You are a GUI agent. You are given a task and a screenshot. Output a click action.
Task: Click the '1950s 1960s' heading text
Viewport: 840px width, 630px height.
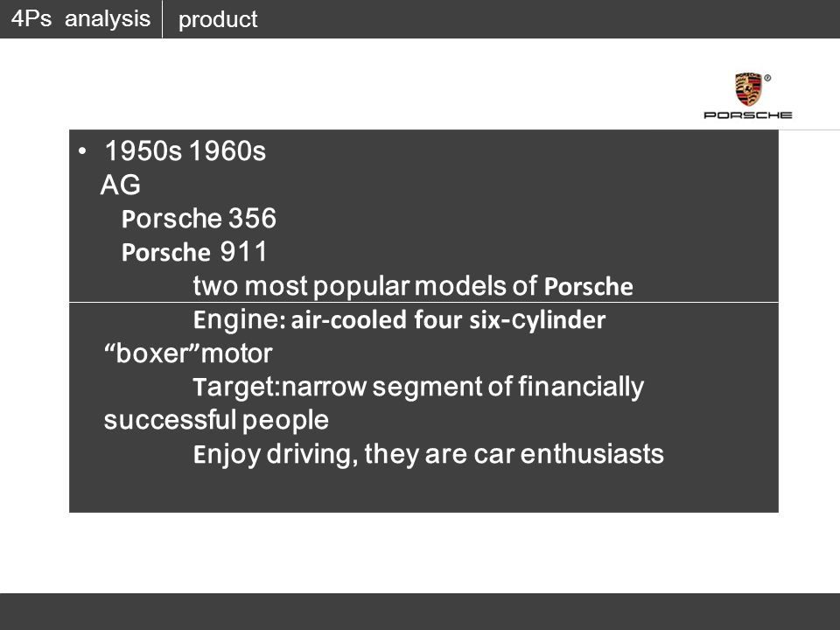point(185,151)
